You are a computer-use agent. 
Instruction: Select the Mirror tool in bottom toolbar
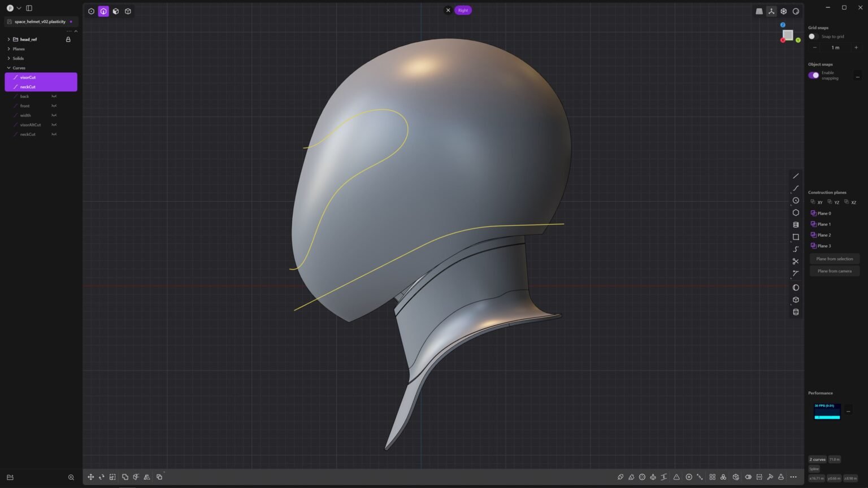pyautogui.click(x=147, y=477)
